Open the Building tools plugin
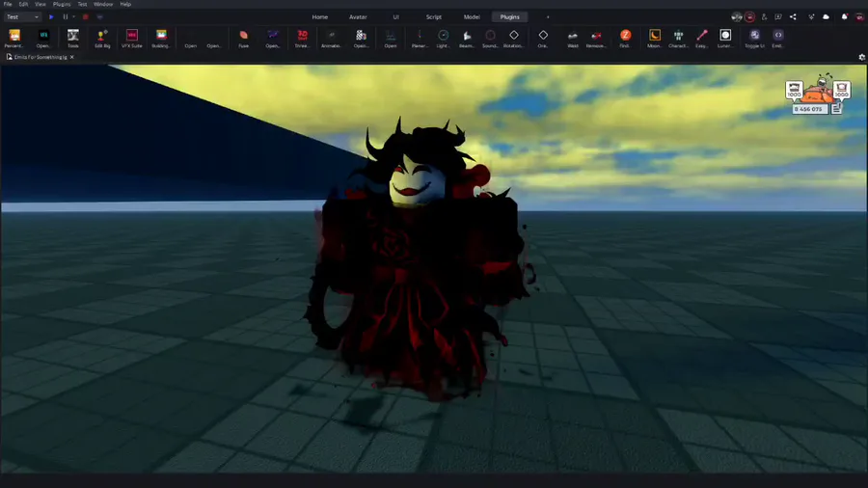This screenshot has height=488, width=868. pyautogui.click(x=161, y=38)
